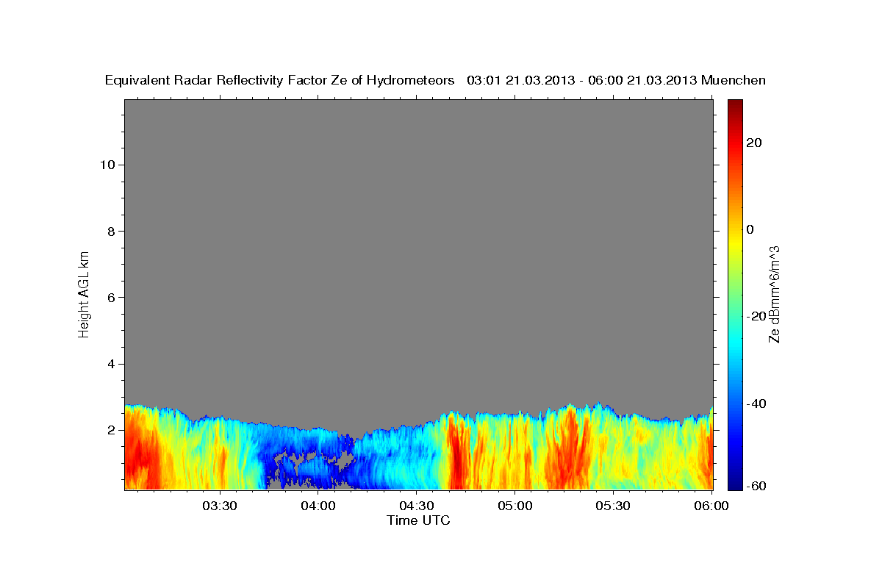Click the 'Time UTC' axis label
Screen dimensions: 882x588
tap(418, 520)
